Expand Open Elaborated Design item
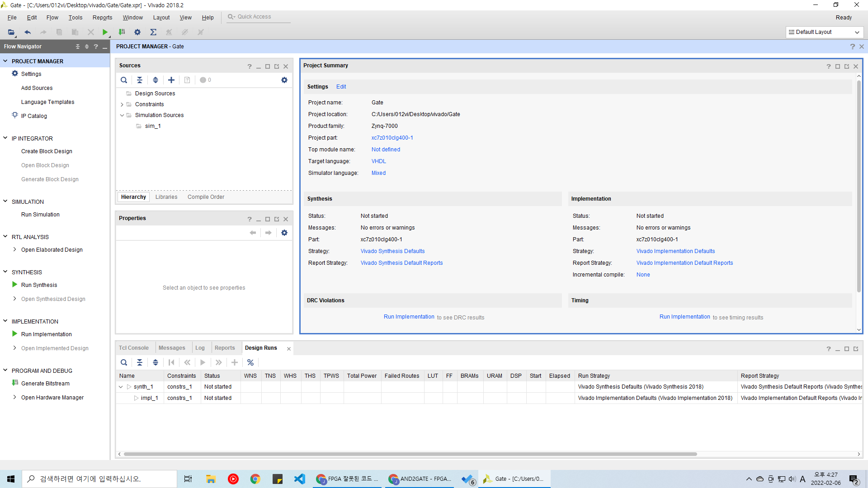Screen dimensions: 868x488 (14, 249)
